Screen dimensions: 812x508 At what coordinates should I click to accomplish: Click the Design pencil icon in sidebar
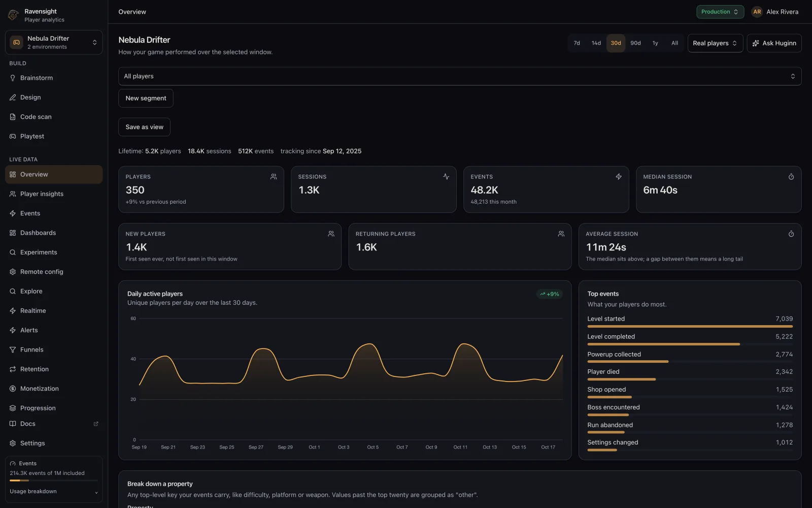(x=13, y=98)
